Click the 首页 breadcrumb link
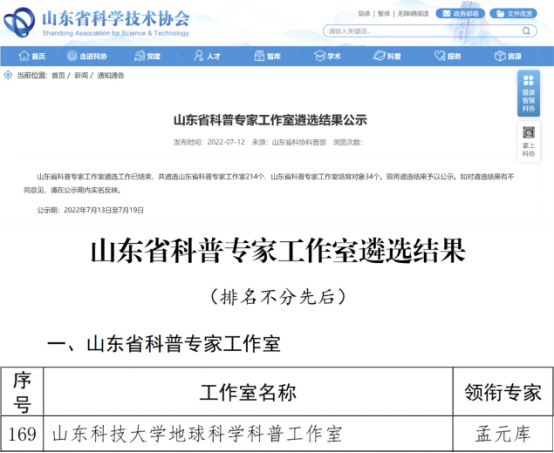 (x=58, y=75)
